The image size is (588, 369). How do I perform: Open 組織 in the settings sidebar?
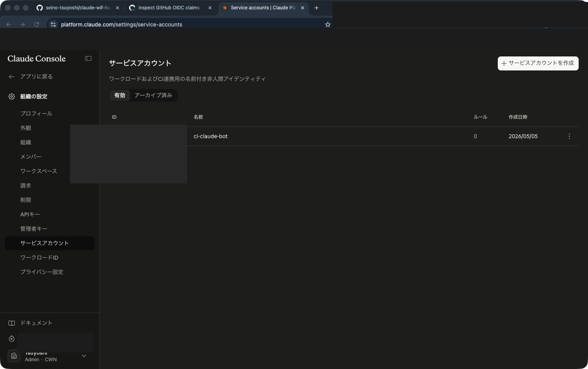(x=26, y=142)
